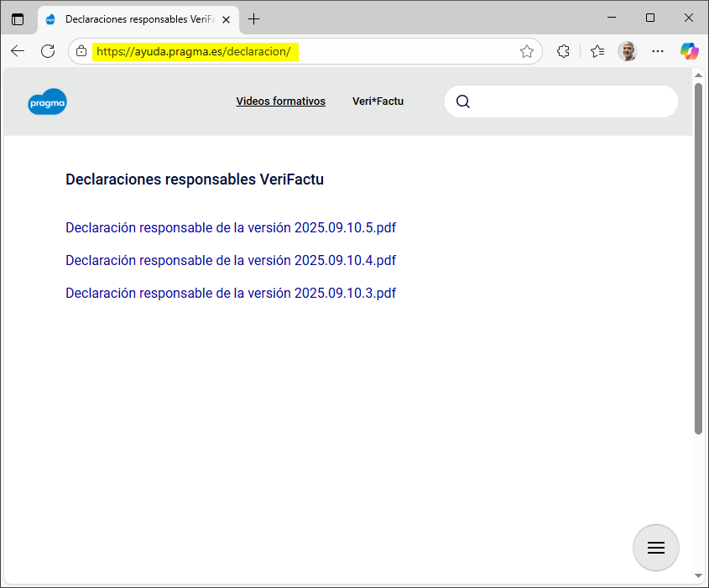Screen dimensions: 709x588
Task: Maximize the browser window
Action: click(650, 18)
